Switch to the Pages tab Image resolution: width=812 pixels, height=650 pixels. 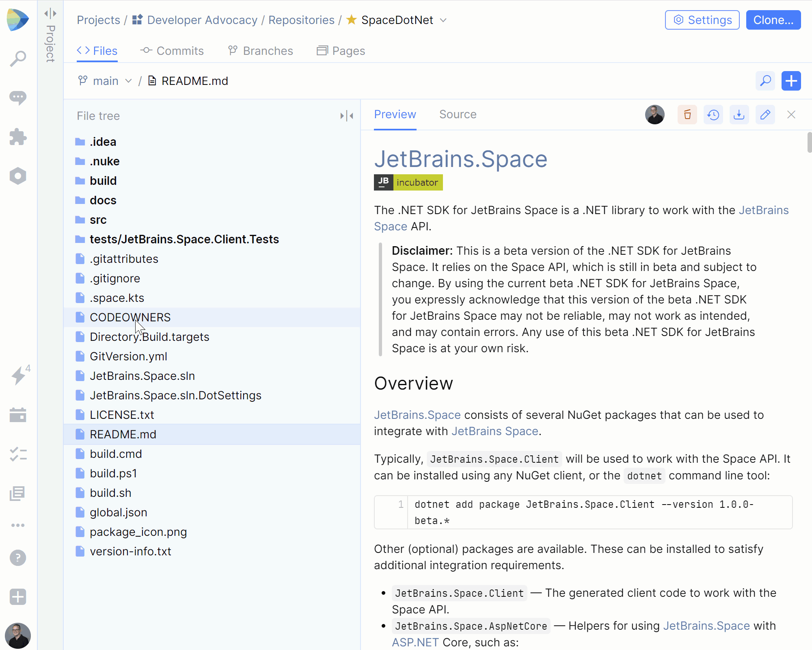(x=341, y=51)
